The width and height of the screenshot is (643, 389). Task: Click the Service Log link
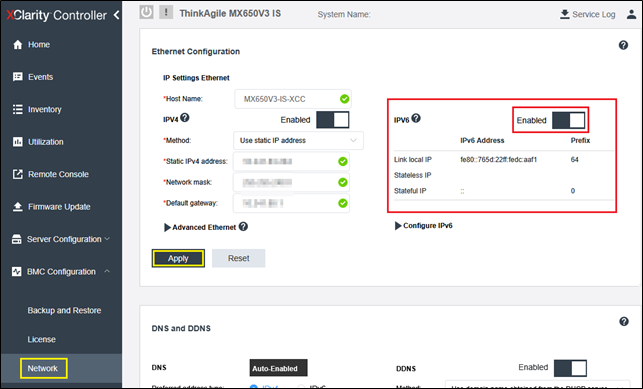[x=593, y=14]
